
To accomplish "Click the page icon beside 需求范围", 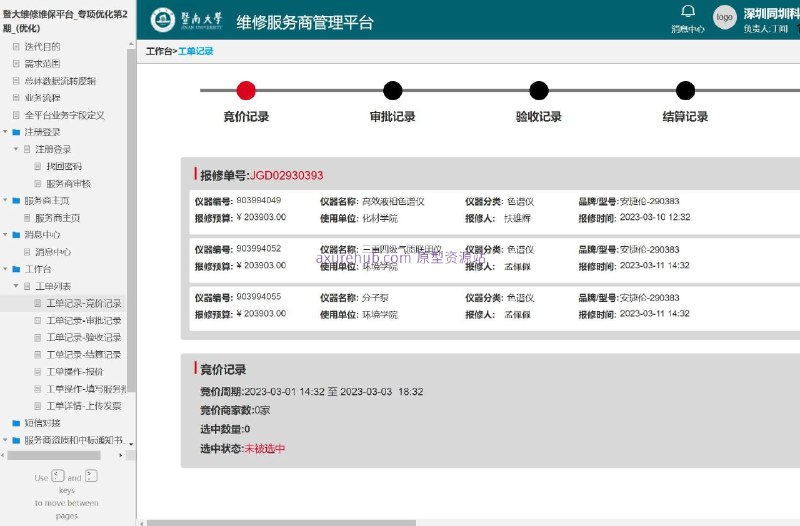I will [16, 64].
